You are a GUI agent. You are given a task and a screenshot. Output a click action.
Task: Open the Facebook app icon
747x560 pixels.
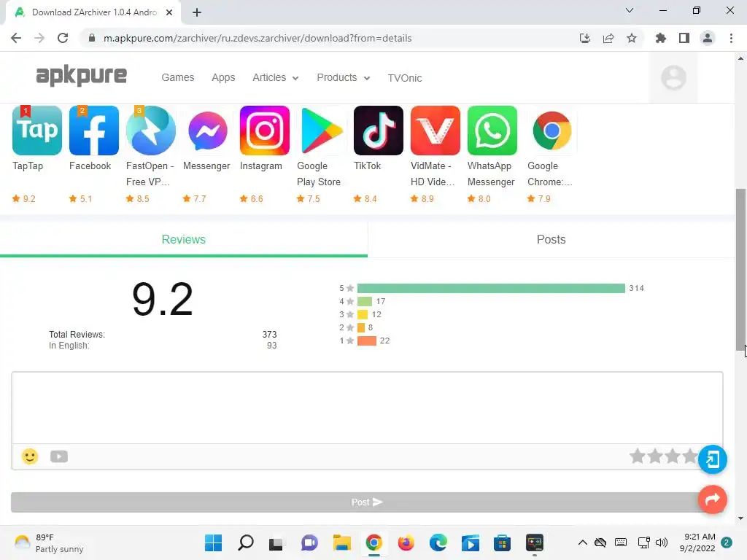[x=94, y=131]
